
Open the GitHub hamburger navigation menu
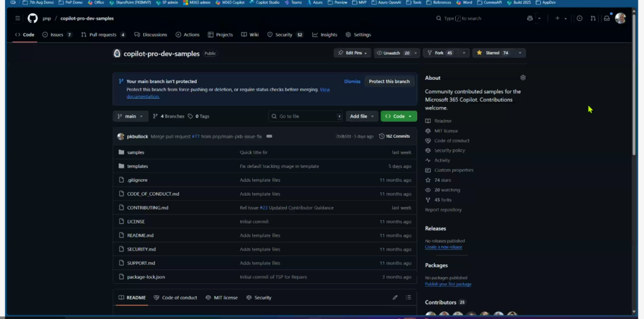pos(17,18)
